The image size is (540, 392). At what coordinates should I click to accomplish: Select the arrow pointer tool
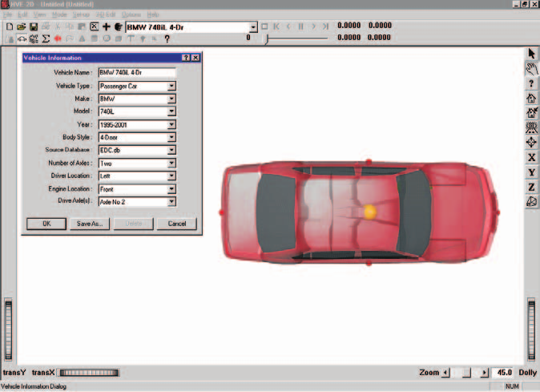click(531, 54)
